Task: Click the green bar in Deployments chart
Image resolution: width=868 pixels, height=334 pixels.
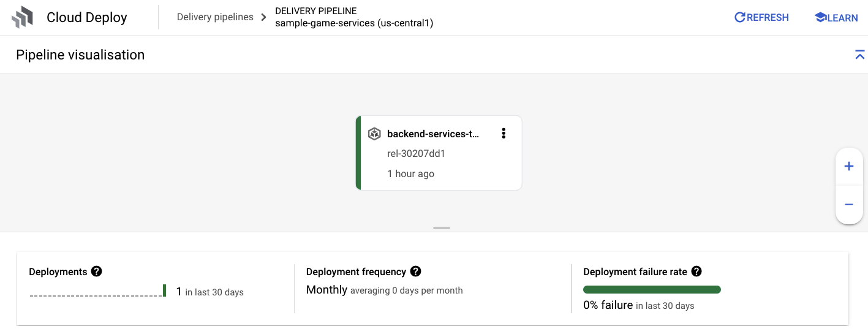Action: (165, 290)
